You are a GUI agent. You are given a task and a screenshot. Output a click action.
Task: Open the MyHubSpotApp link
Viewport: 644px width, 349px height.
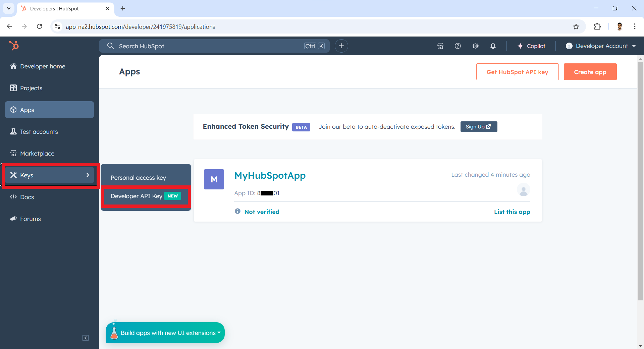pyautogui.click(x=270, y=176)
